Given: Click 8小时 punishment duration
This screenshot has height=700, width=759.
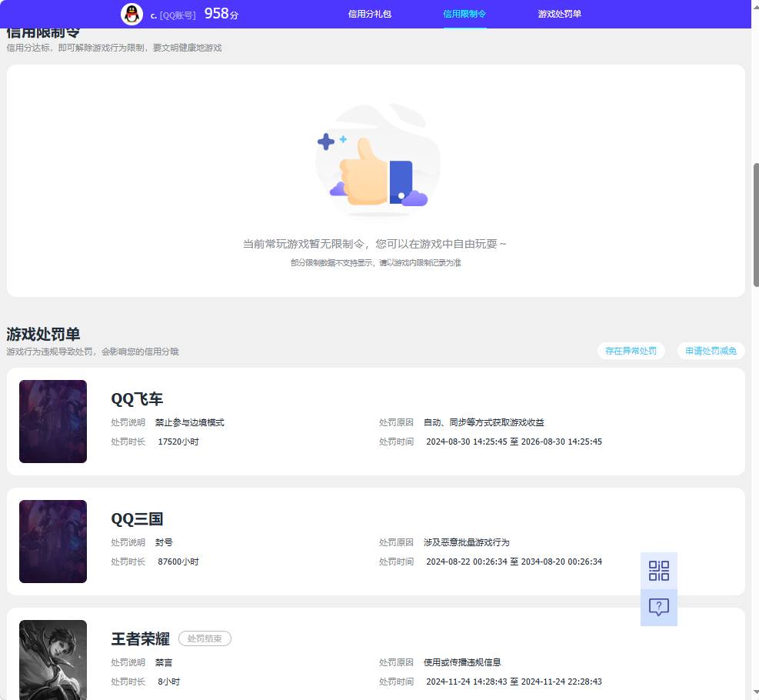Looking at the screenshot, I should coord(169,682).
